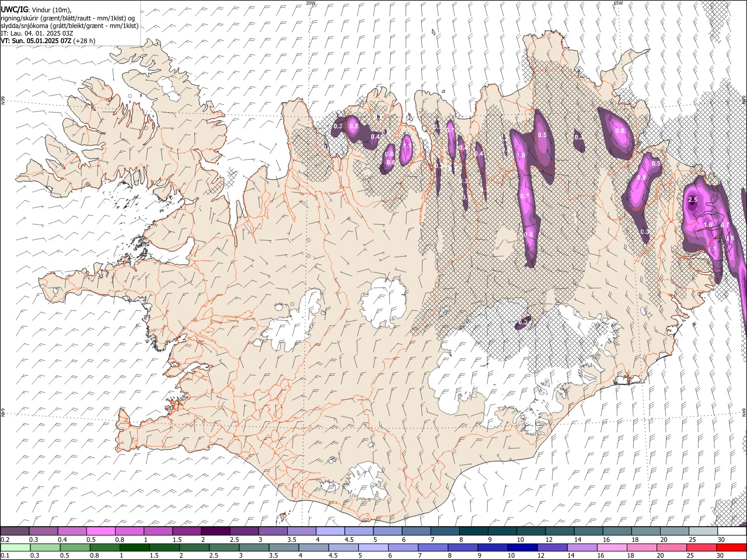Click the light gray swatch above top-row 25
The height and width of the screenshot is (560, 747).
click(703, 531)
